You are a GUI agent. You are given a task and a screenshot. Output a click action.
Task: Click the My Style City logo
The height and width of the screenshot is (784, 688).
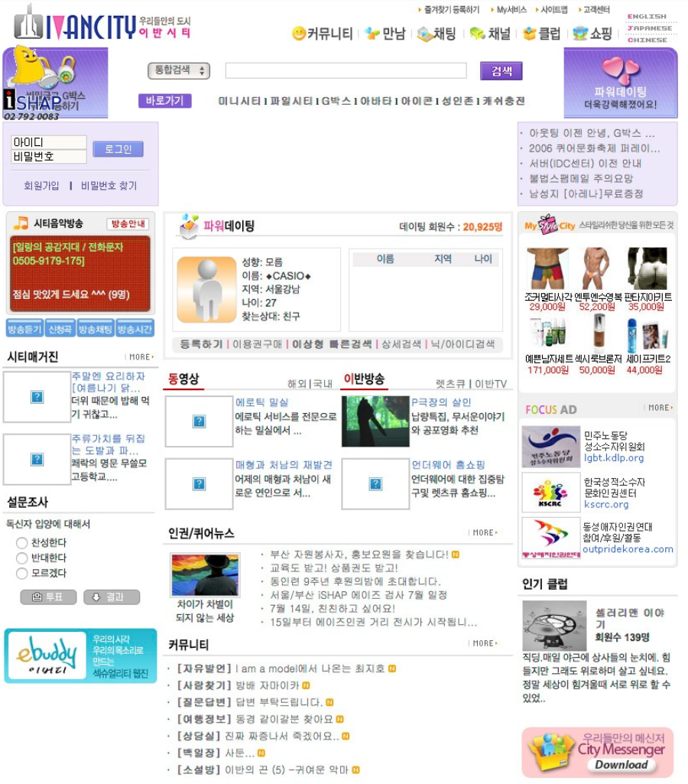[x=550, y=225]
